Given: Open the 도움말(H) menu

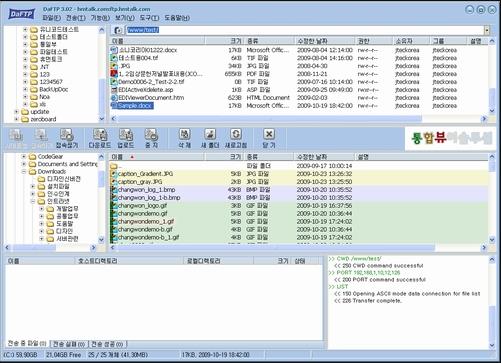Looking at the screenshot, I should point(177,18).
